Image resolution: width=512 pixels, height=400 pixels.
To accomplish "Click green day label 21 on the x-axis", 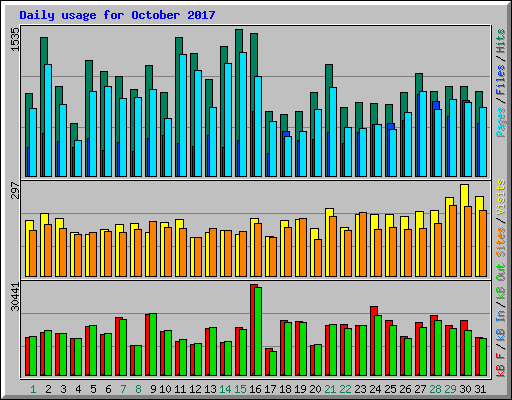I will (x=330, y=389).
